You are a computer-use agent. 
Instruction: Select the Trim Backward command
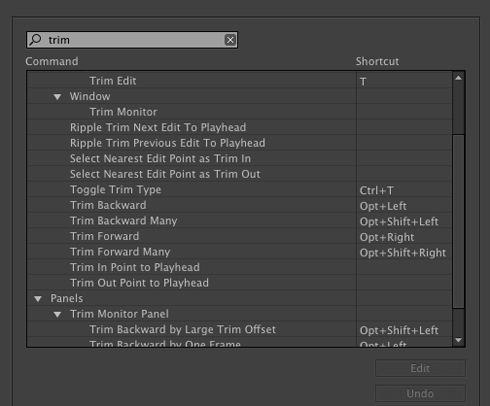click(x=108, y=205)
